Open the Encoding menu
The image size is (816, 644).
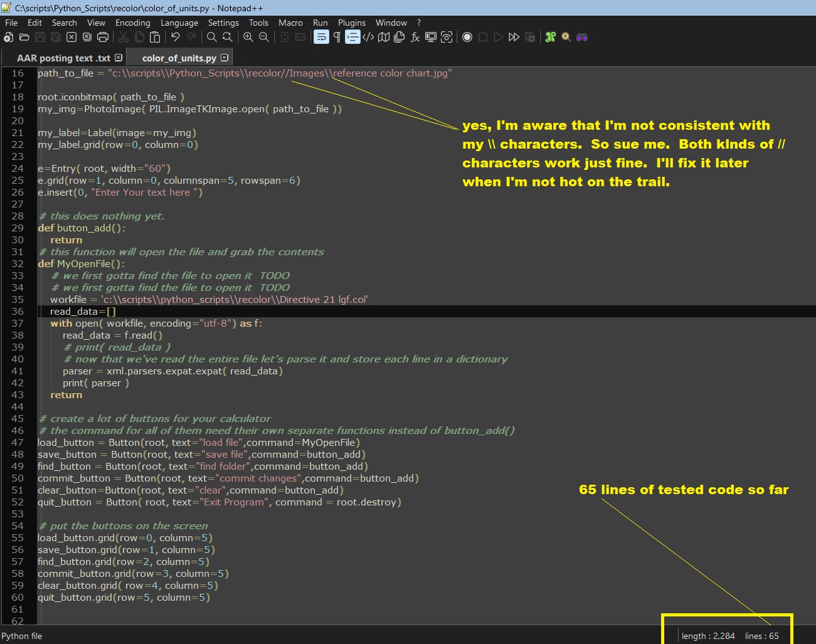pos(133,23)
